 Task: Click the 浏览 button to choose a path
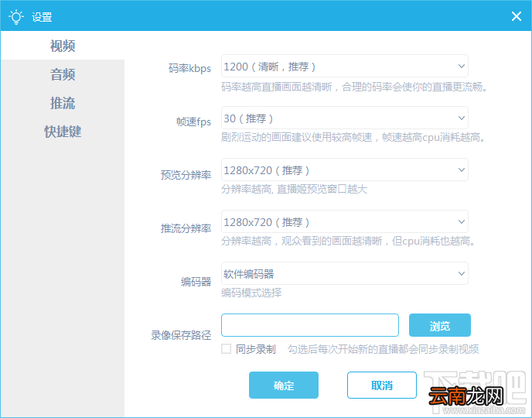(x=440, y=325)
